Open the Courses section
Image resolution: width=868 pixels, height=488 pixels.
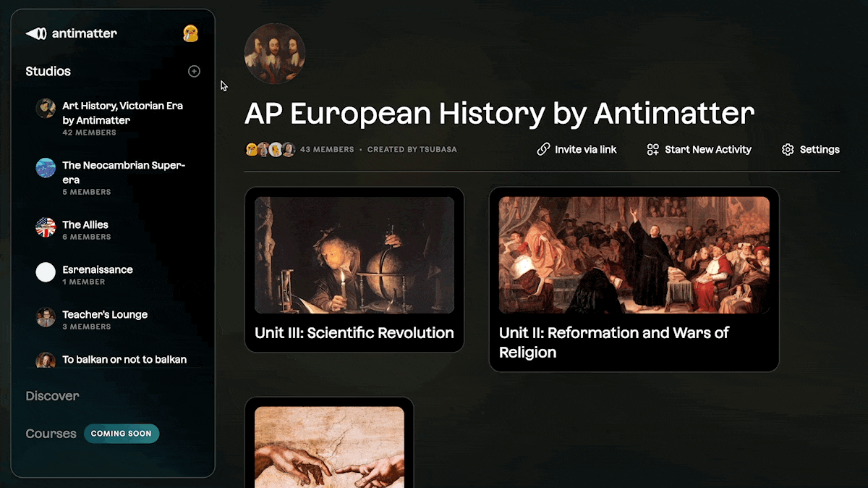51,434
